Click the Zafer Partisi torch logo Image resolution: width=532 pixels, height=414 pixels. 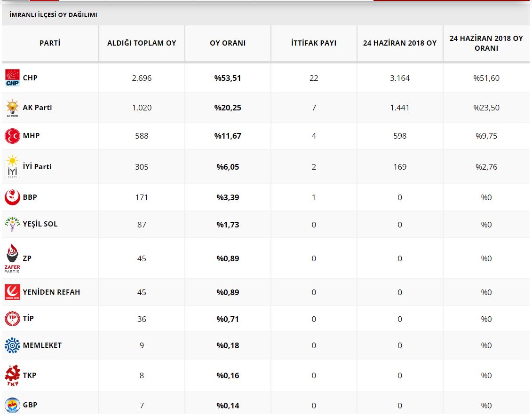point(12,258)
